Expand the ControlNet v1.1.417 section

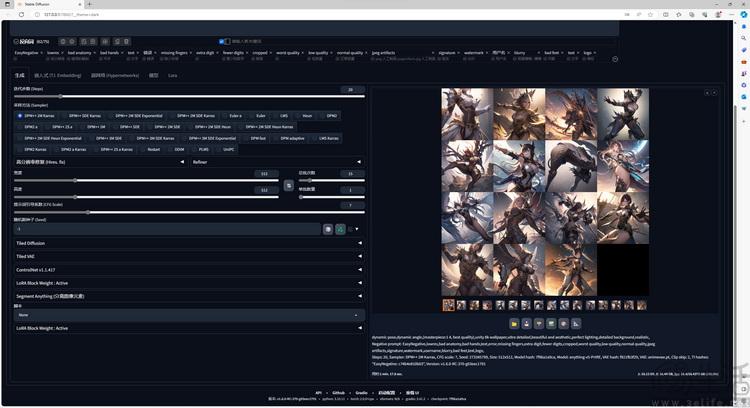[189, 270]
